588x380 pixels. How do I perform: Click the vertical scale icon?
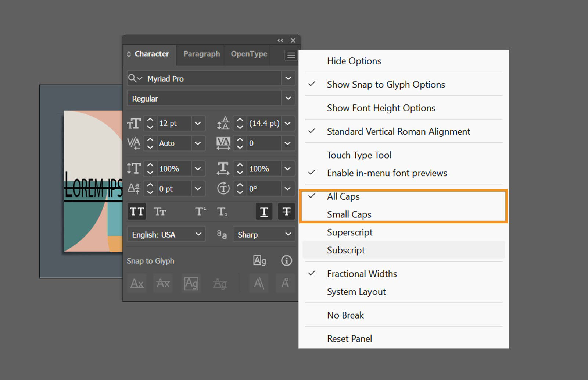(134, 168)
